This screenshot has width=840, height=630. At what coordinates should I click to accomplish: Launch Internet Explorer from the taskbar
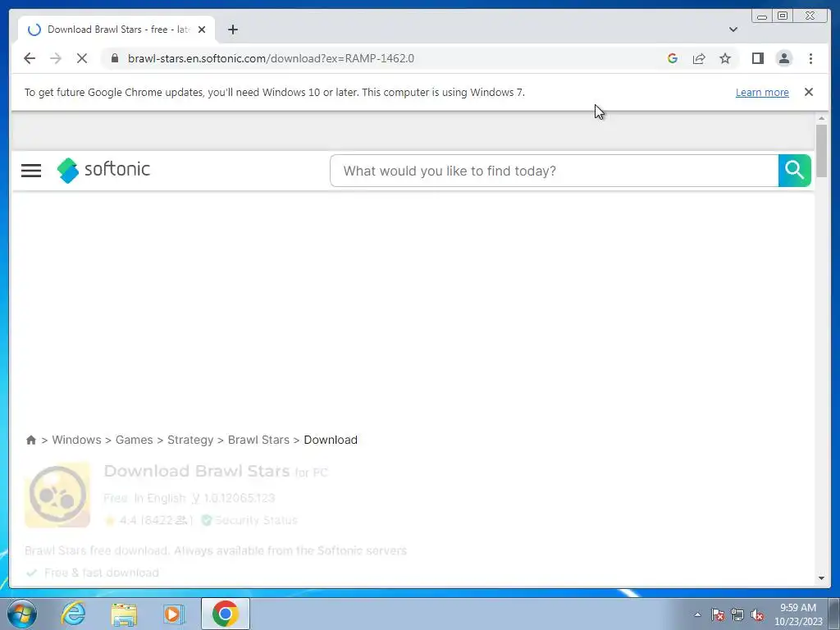[73, 614]
